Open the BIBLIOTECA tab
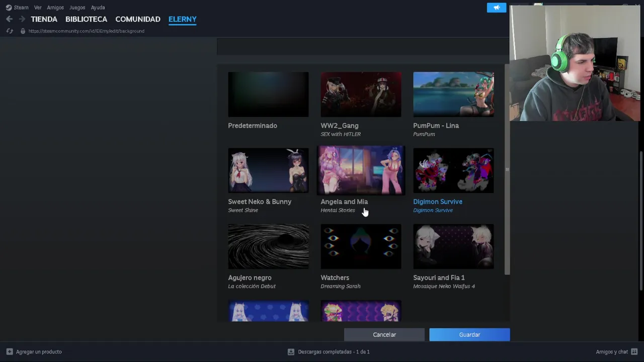 click(x=86, y=19)
